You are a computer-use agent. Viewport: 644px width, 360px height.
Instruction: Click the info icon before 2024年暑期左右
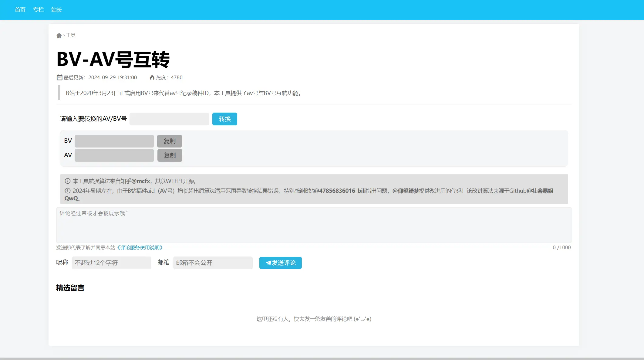pyautogui.click(x=67, y=191)
